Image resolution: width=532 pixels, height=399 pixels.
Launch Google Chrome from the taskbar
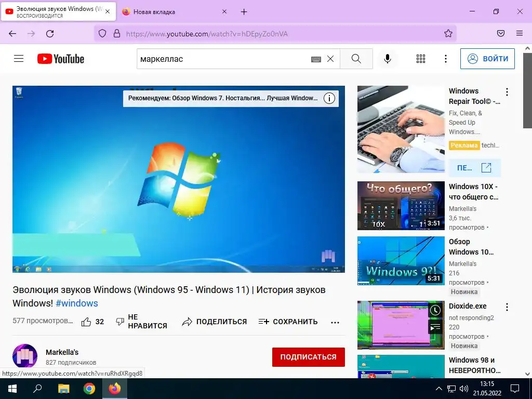pos(89,389)
